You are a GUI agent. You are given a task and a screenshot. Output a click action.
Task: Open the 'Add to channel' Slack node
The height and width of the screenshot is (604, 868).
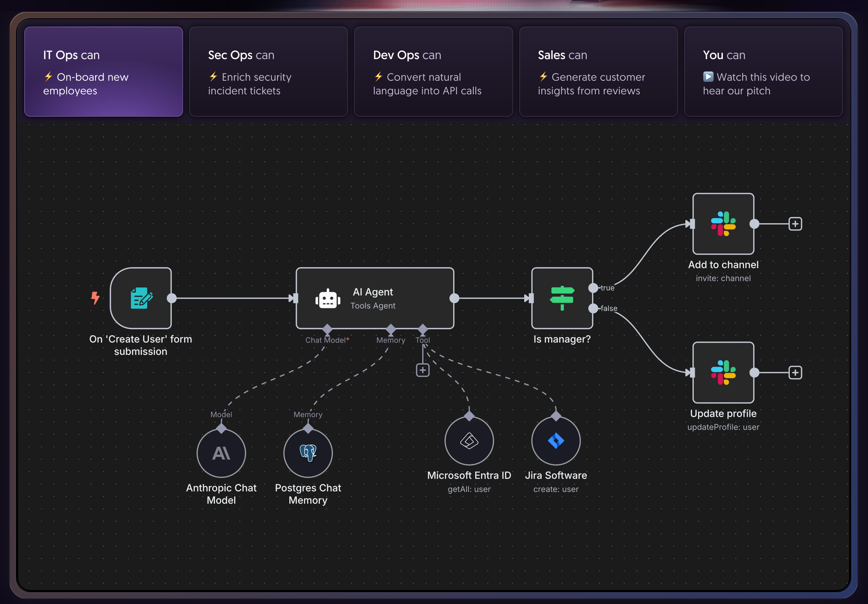point(723,224)
